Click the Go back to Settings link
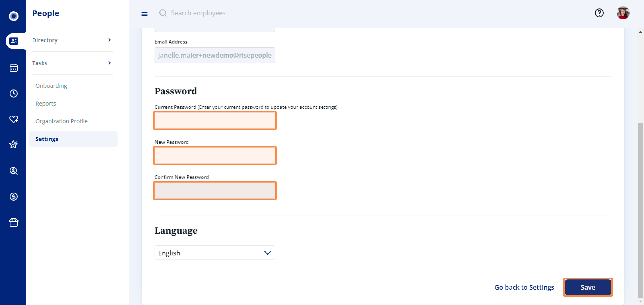 coord(524,287)
